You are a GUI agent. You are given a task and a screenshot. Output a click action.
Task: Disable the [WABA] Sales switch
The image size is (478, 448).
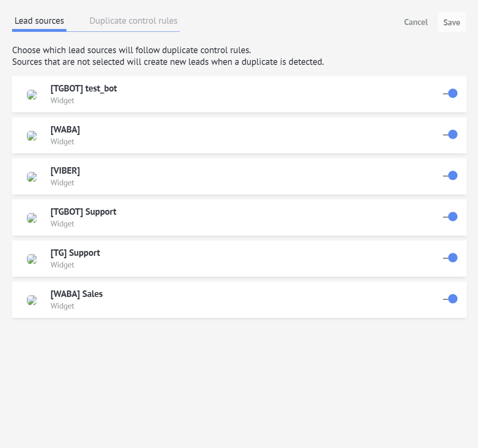(450, 299)
